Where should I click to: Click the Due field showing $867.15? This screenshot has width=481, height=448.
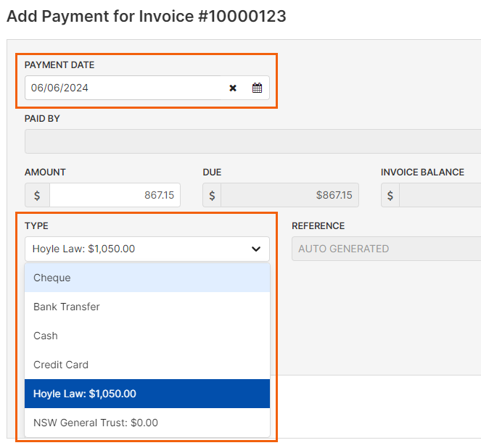289,195
